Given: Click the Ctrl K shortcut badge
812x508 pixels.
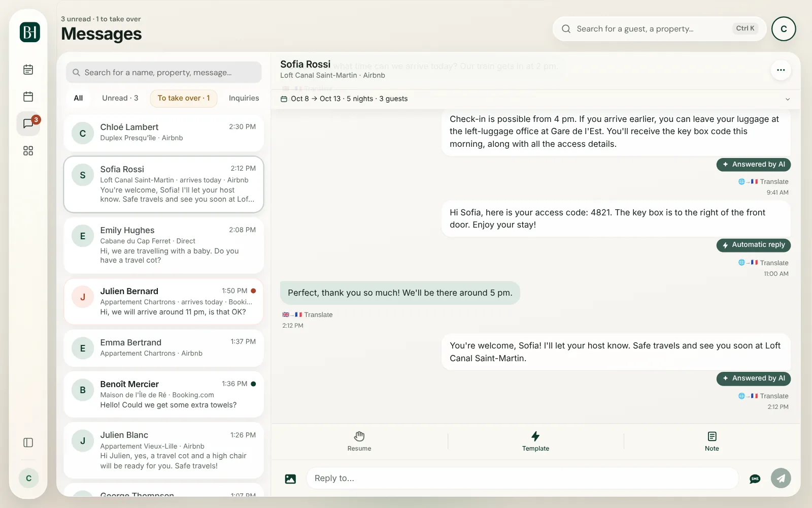Looking at the screenshot, I should pyautogui.click(x=745, y=28).
